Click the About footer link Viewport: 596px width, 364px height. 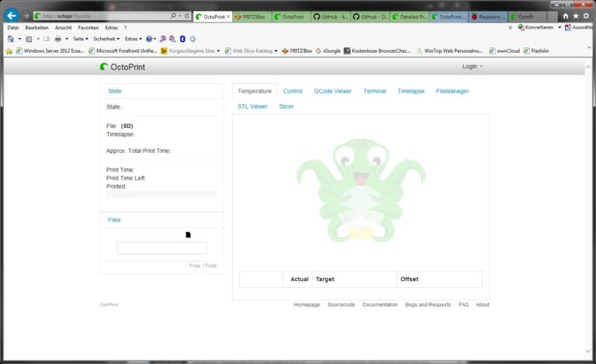click(483, 305)
